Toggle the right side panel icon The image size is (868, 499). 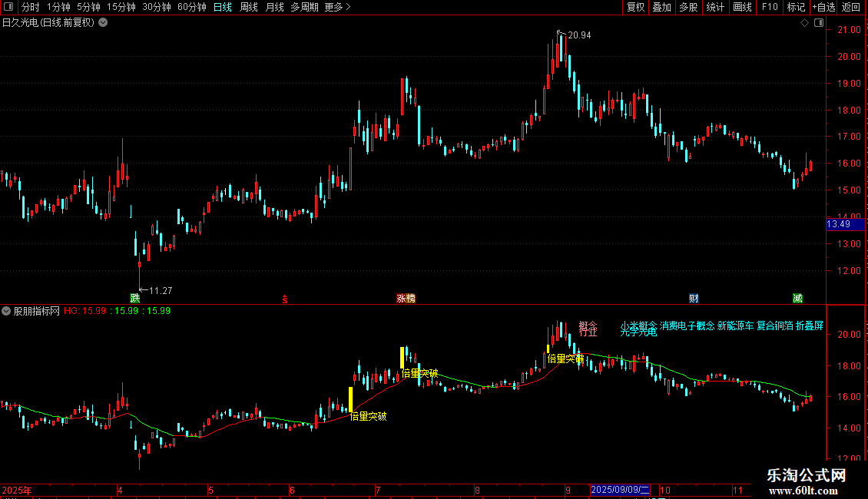[x=819, y=23]
